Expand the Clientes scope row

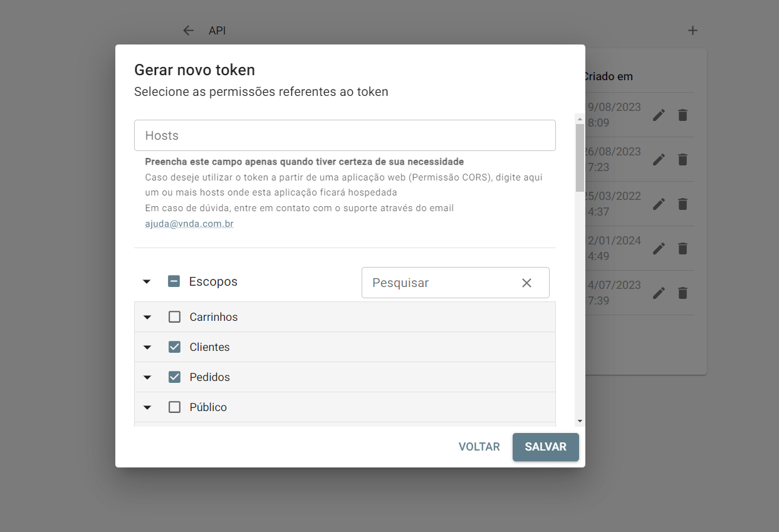(147, 347)
